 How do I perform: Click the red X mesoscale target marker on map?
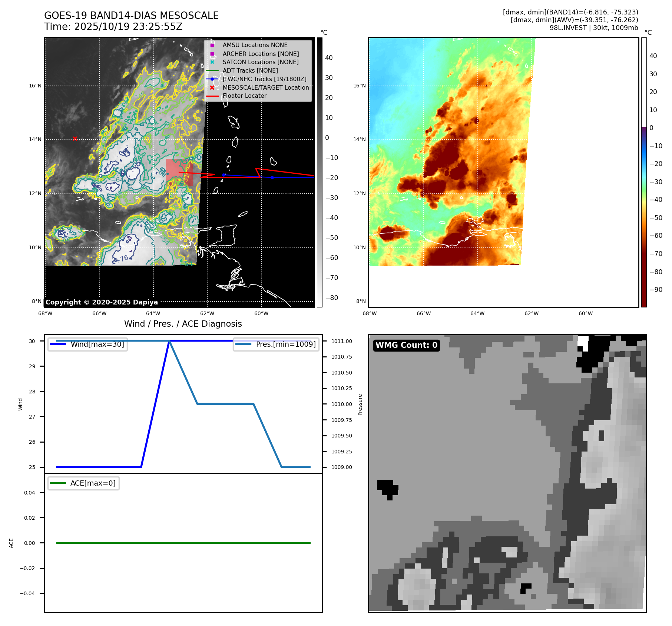pos(75,139)
